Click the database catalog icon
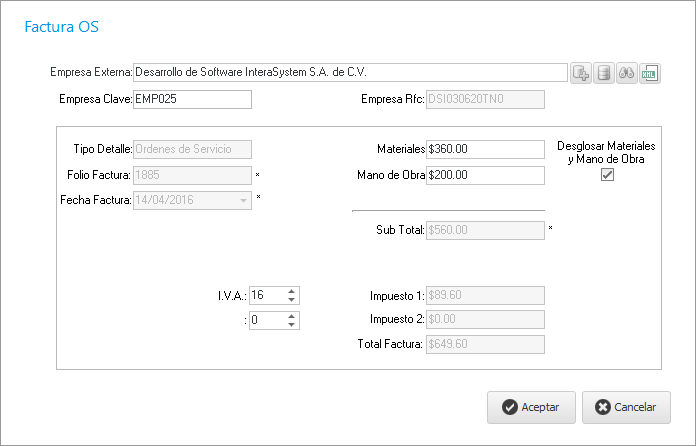Image resolution: width=696 pixels, height=446 pixels. point(604,73)
